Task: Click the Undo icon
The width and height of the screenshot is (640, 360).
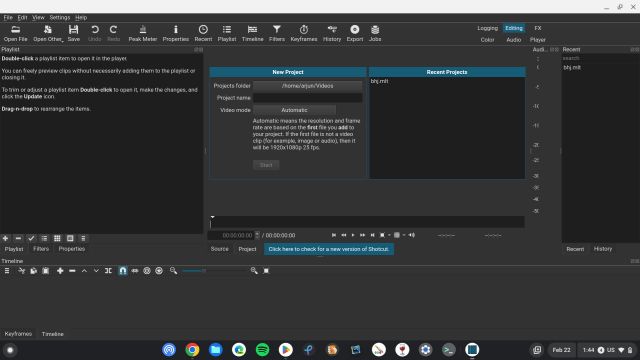Action: [95, 33]
